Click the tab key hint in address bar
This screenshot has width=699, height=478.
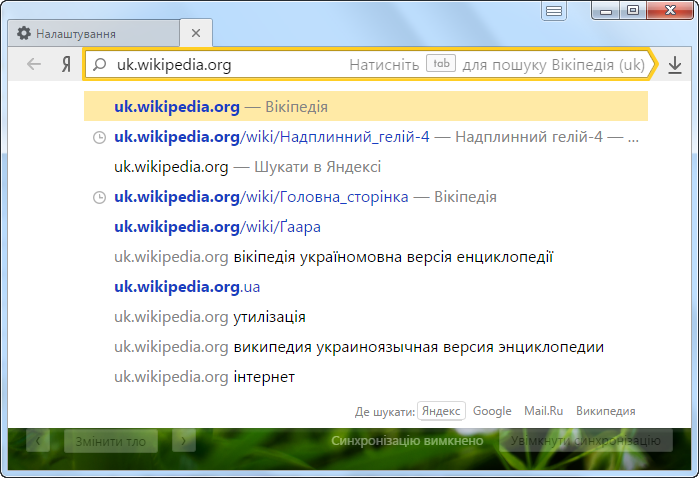tap(441, 64)
